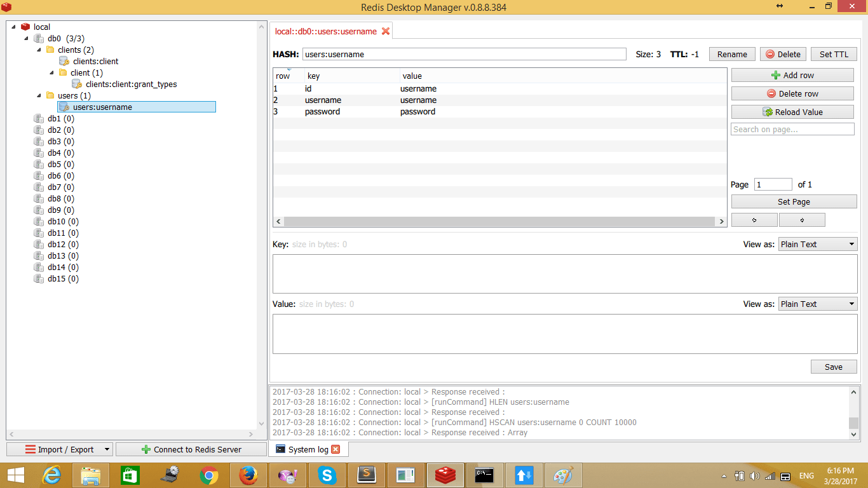Open the Import / Export dropdown arrow
Screen dimensions: 868x488
pyautogui.click(x=106, y=449)
